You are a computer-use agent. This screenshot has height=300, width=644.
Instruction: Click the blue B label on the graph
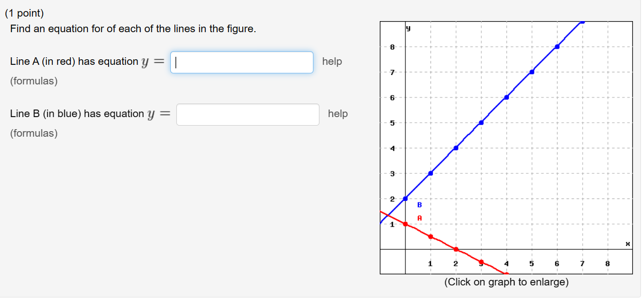[419, 205]
